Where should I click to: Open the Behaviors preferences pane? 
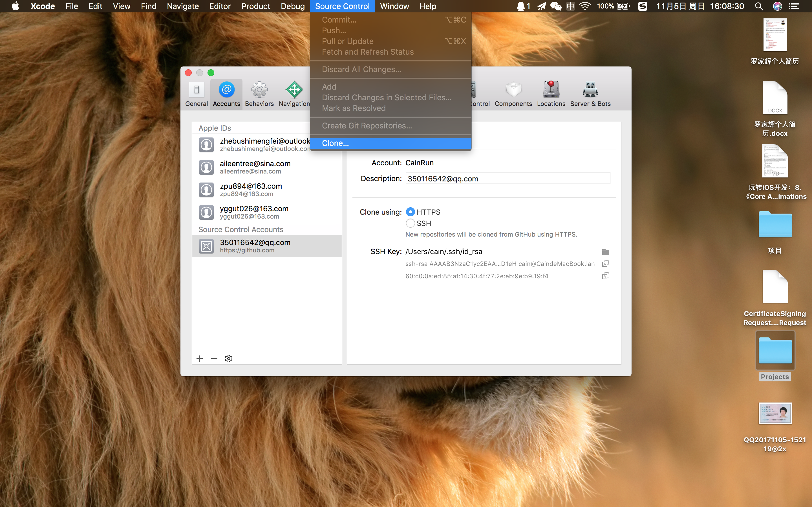point(259,94)
